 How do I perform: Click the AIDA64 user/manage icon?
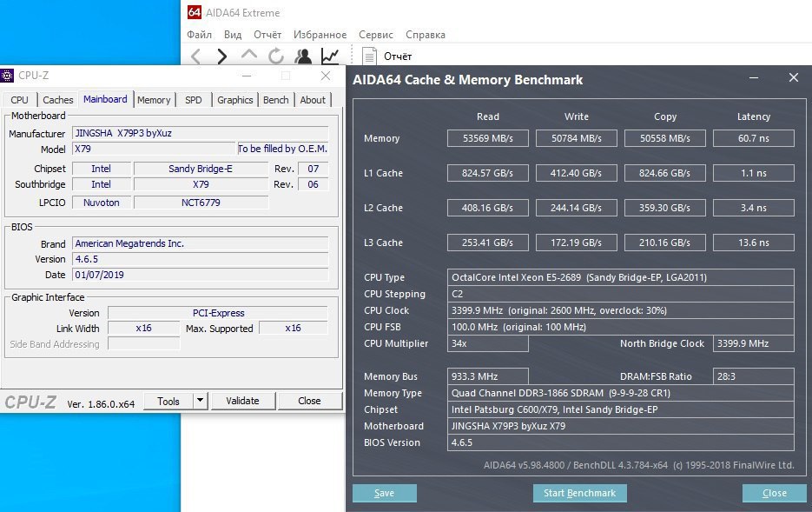(303, 56)
